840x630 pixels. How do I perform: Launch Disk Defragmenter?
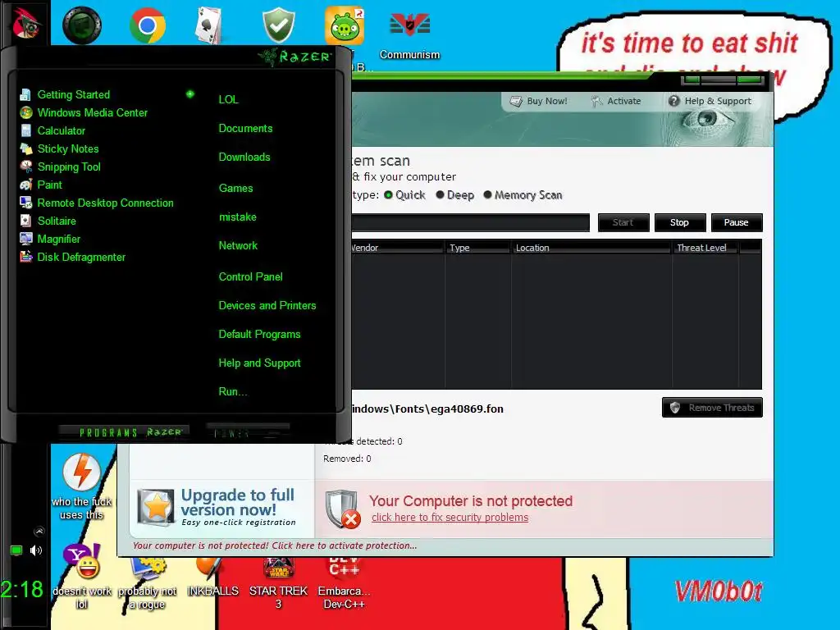pyautogui.click(x=81, y=257)
